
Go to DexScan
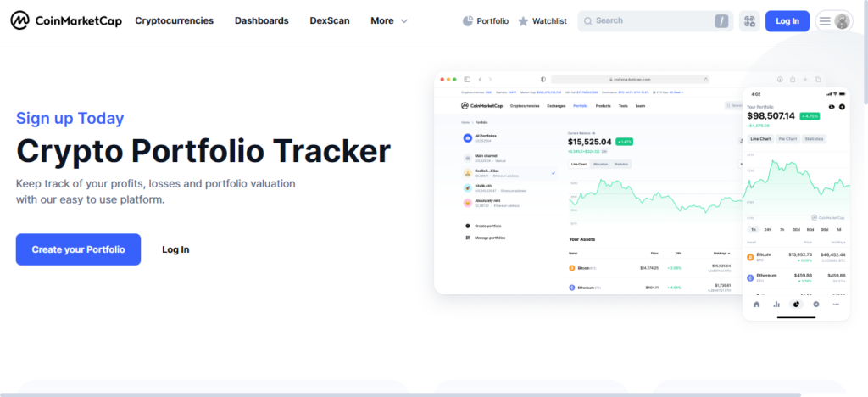coord(330,20)
